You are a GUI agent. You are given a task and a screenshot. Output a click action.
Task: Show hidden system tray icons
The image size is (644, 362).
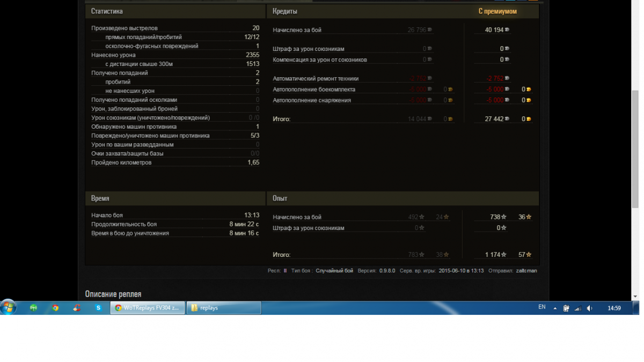click(x=555, y=308)
